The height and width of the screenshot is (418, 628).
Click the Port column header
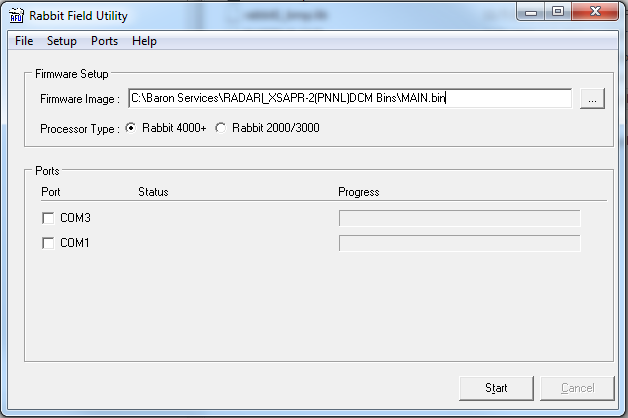point(50,192)
